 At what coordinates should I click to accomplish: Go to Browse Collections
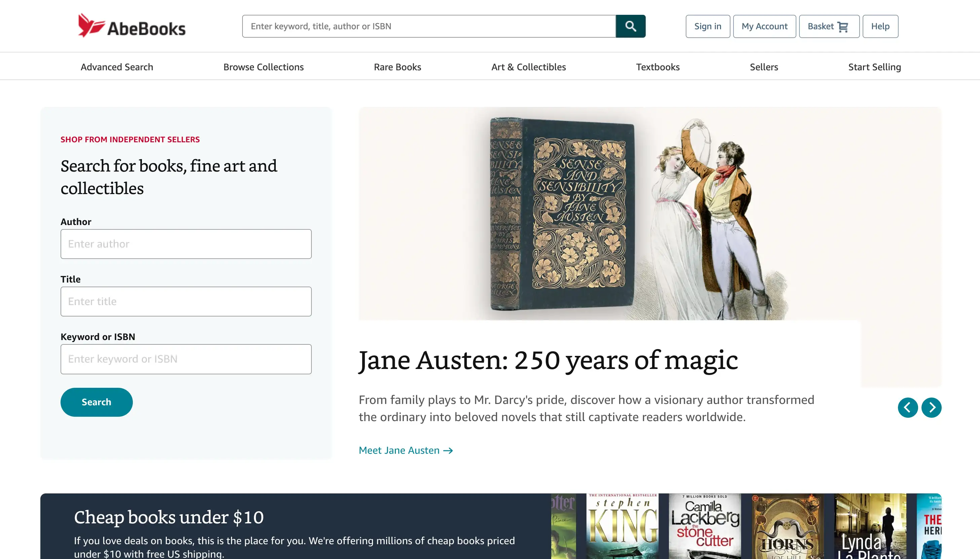point(263,67)
